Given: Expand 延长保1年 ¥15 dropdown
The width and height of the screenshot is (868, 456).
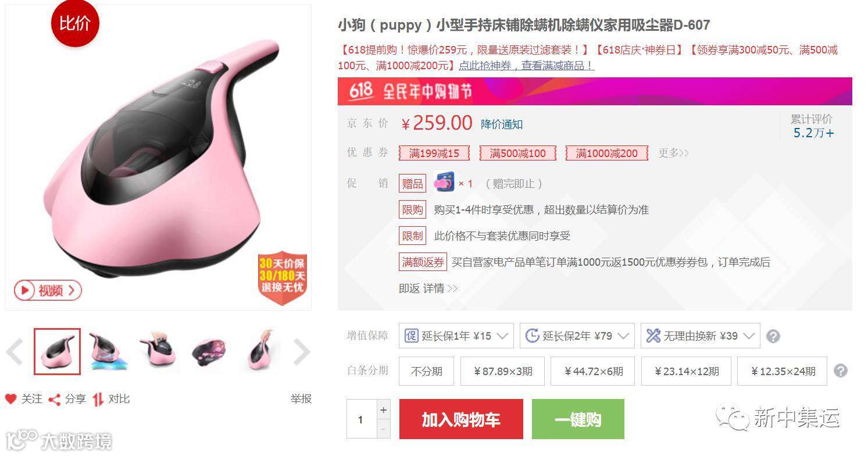Looking at the screenshot, I should [x=456, y=336].
